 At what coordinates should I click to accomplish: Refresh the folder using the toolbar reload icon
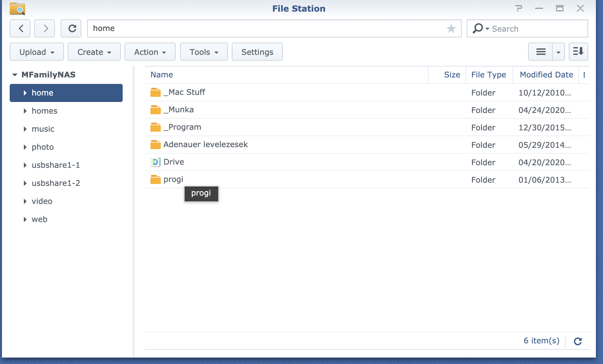[71, 28]
